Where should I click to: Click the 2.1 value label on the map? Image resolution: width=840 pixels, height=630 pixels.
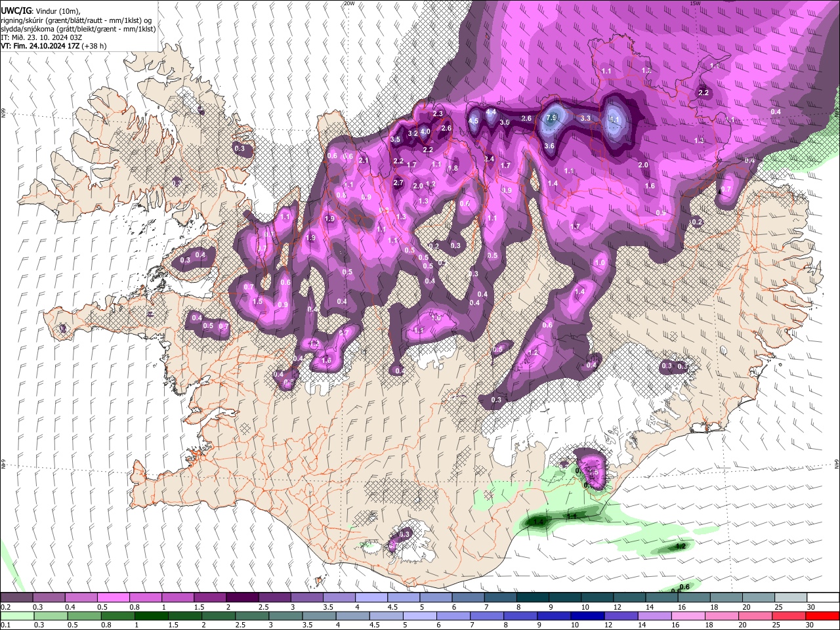[364, 160]
